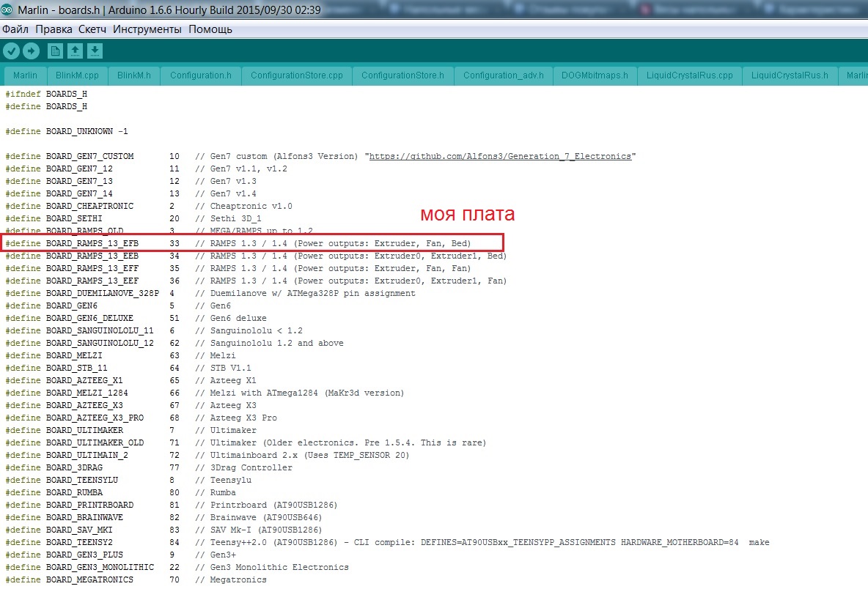Click the BOARD_AZTEEG_X1 identifier
This screenshot has width=868, height=589.
[x=84, y=380]
